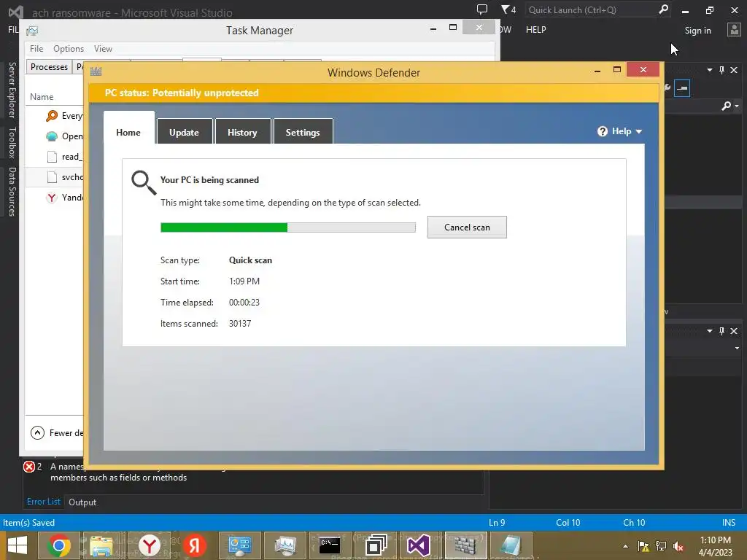
Task: Open Task Manager taskbar icon
Action: (285, 545)
